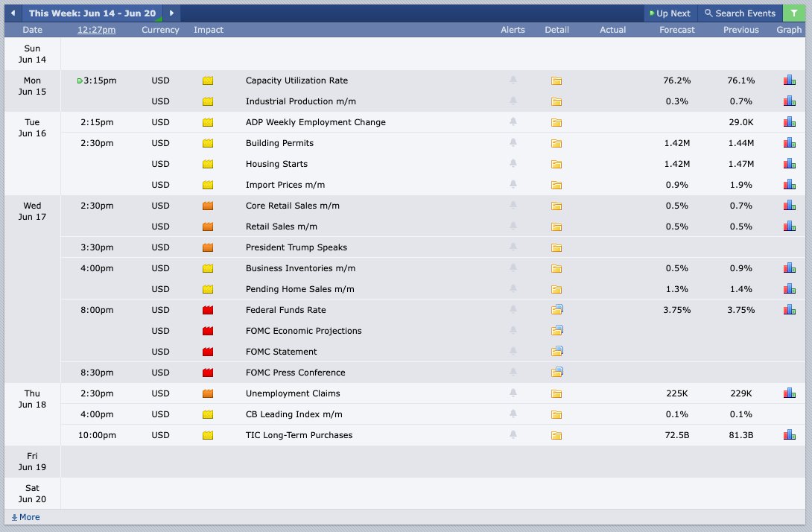This screenshot has height=532, width=812.
Task: Click the Forecast column header
Action: pos(677,30)
